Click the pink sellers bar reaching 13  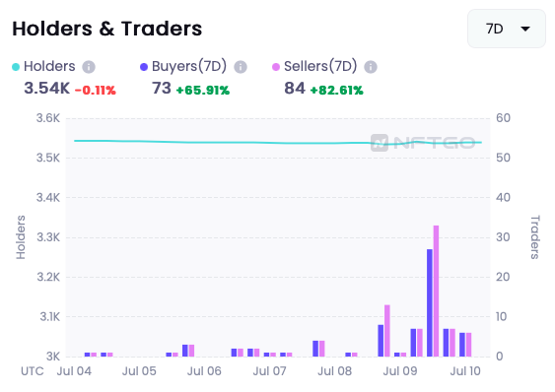click(387, 330)
